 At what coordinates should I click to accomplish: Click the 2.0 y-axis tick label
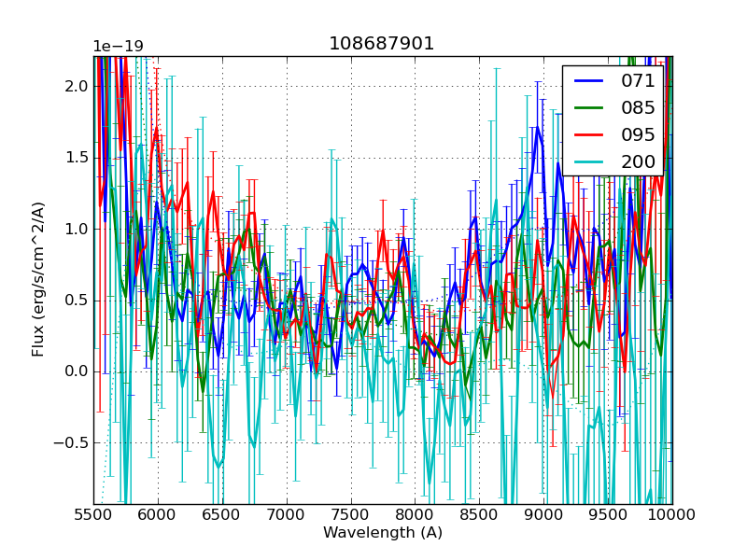click(x=76, y=86)
